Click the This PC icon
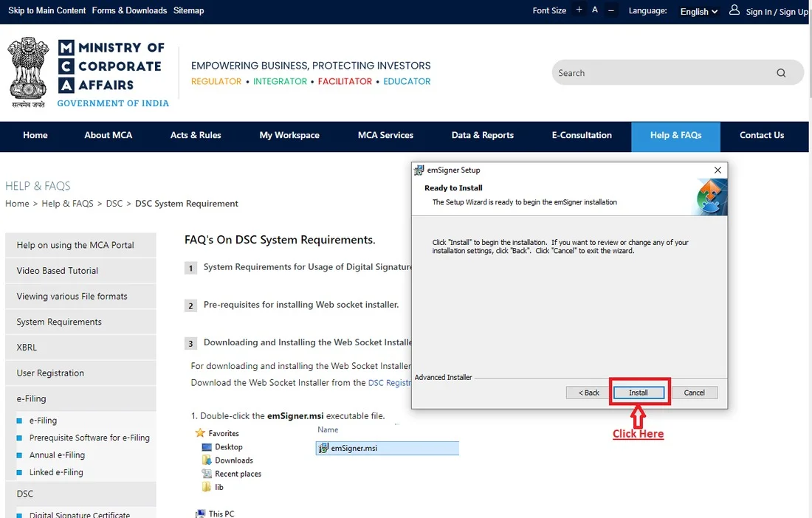 [200, 514]
